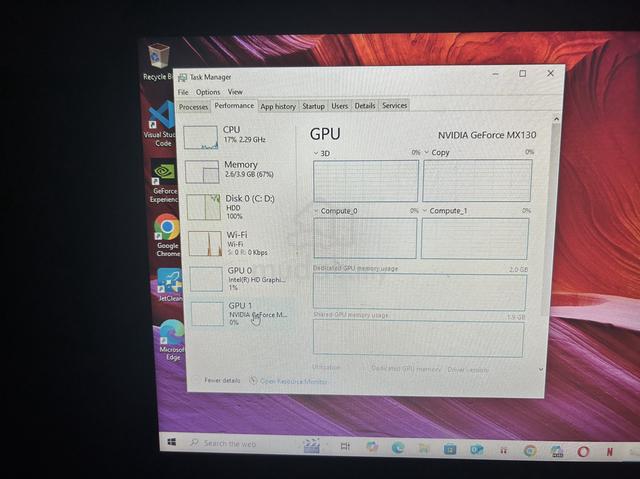Open Microsoft Store from the taskbar
Viewport: 640px width, 479px height.
click(450, 449)
